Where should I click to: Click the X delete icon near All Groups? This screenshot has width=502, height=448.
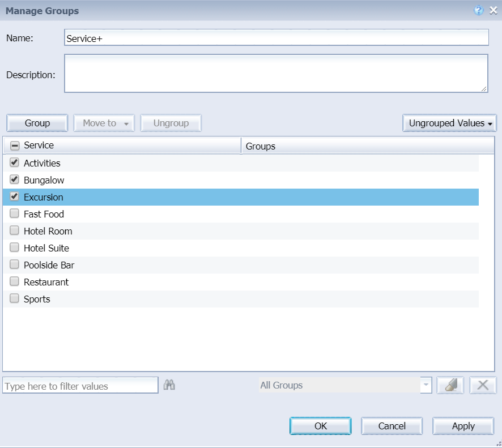[483, 385]
